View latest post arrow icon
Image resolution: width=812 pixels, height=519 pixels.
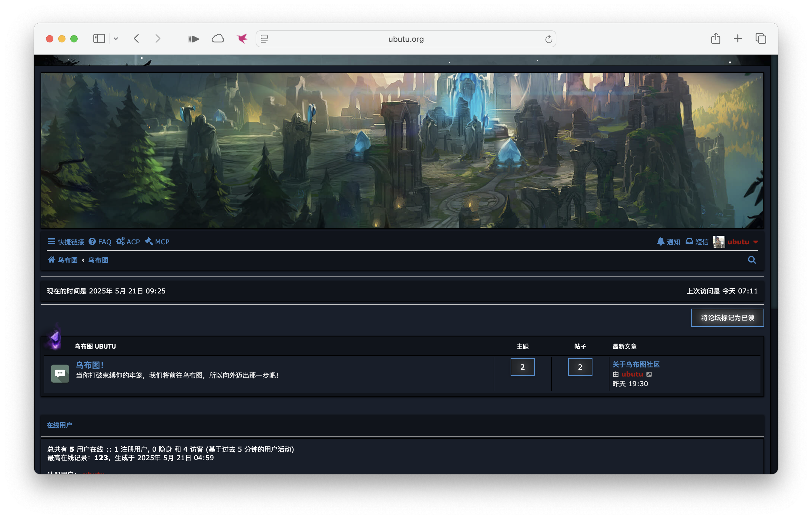coord(649,374)
